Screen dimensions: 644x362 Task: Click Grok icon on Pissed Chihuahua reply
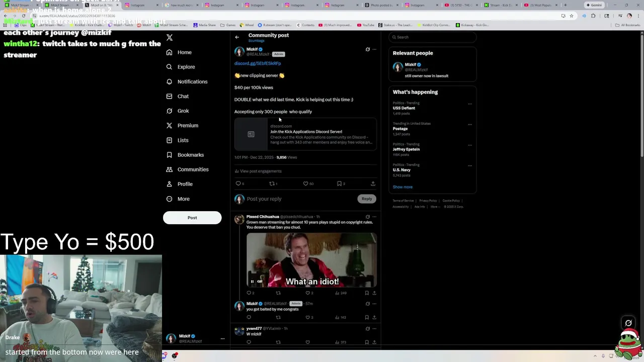tap(367, 217)
